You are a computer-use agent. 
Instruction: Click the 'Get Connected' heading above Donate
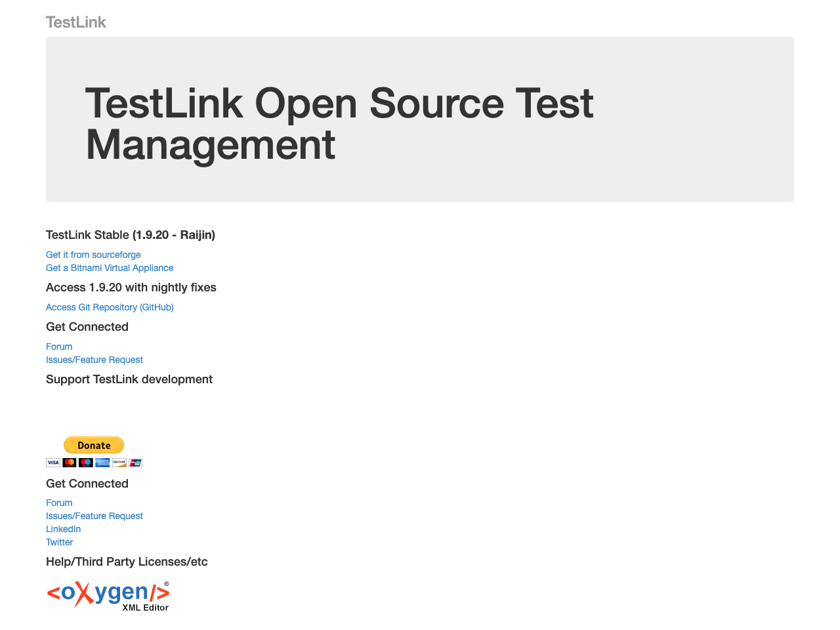(x=87, y=327)
